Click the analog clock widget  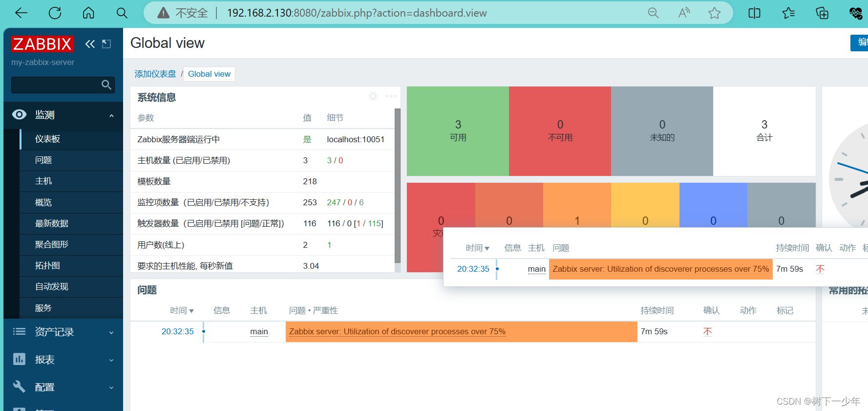848,176
